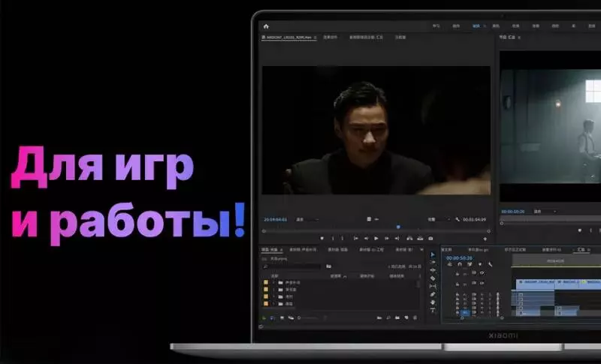Click Timeline playhead timecode 00:00:50:20

click(460, 258)
